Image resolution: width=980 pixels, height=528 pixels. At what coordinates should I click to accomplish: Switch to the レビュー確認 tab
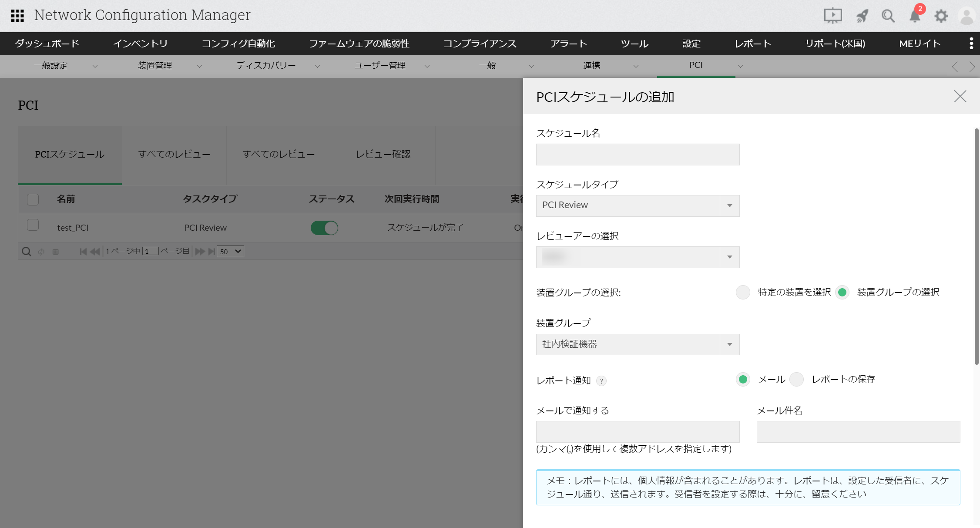pos(383,155)
